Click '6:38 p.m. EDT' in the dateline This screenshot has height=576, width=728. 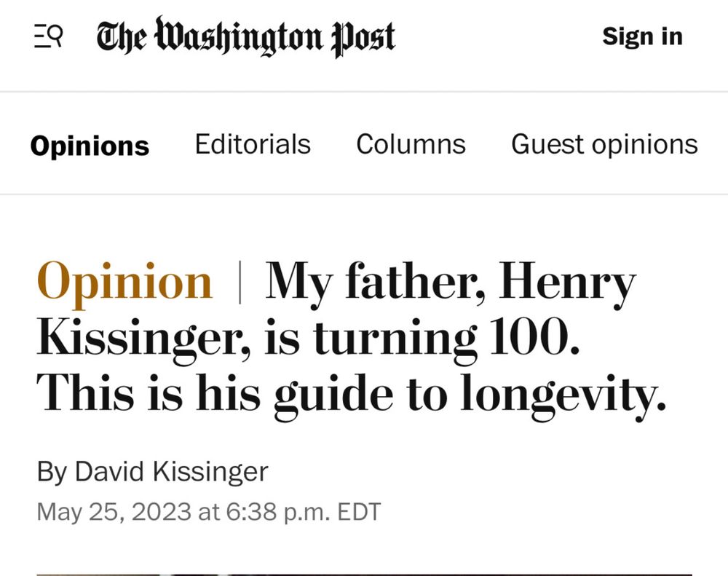304,512
